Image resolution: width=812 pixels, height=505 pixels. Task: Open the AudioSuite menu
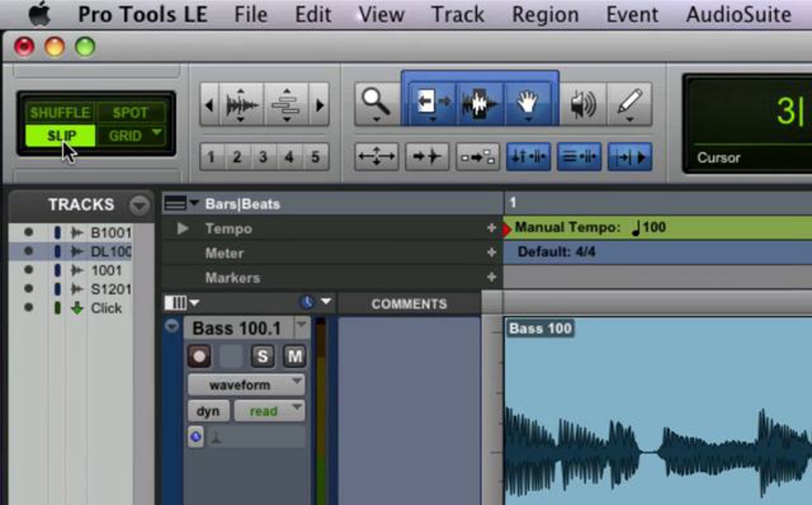tap(738, 15)
